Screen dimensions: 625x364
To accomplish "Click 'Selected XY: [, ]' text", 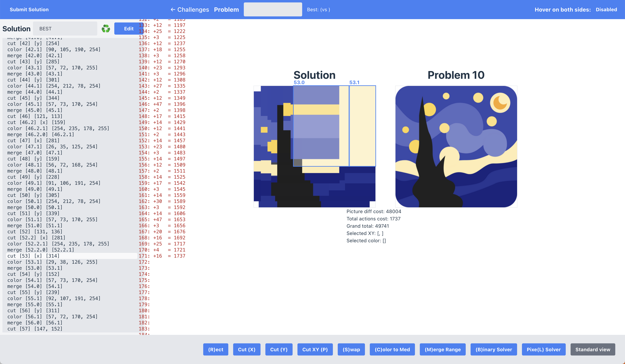I will (x=365, y=233).
